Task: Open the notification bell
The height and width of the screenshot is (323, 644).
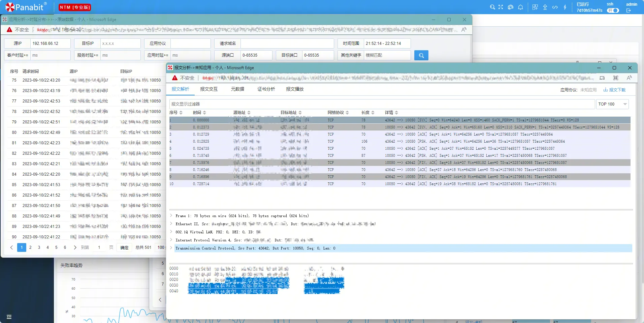Action: (520, 7)
